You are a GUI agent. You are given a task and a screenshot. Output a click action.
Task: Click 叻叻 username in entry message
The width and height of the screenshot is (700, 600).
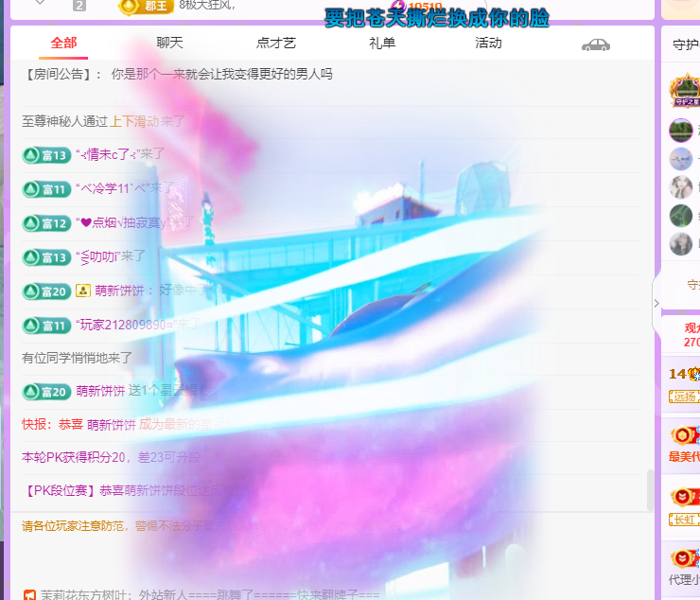coord(100,256)
